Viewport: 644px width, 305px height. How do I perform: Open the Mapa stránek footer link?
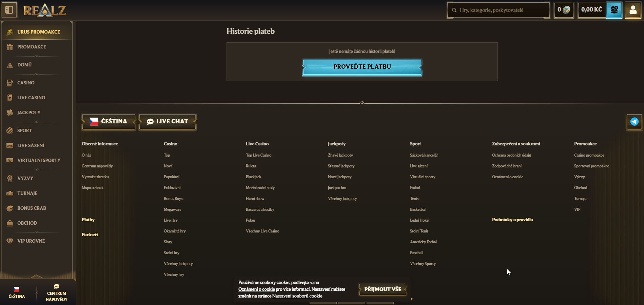click(93, 188)
